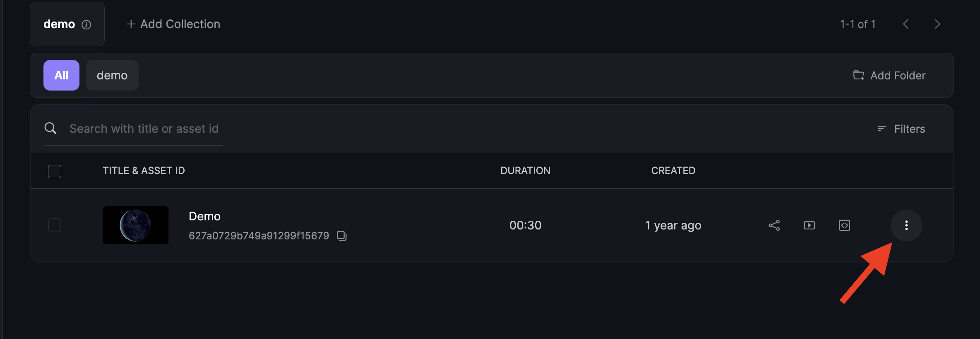Click the share icon for the Demo video
This screenshot has width=980, height=339.
pos(774,225)
